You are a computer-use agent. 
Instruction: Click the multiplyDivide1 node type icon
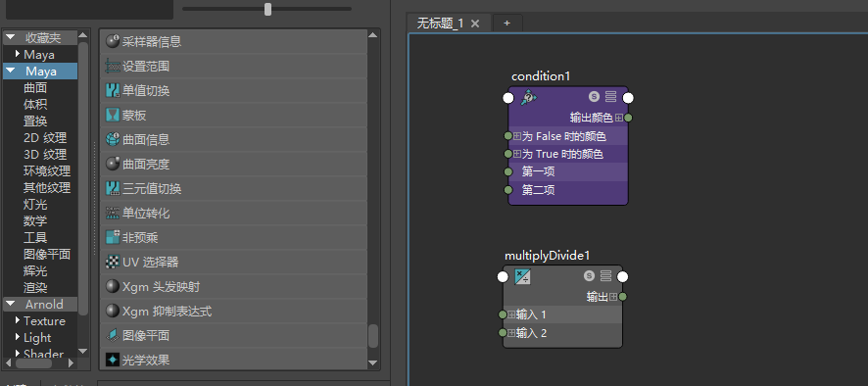pos(522,276)
